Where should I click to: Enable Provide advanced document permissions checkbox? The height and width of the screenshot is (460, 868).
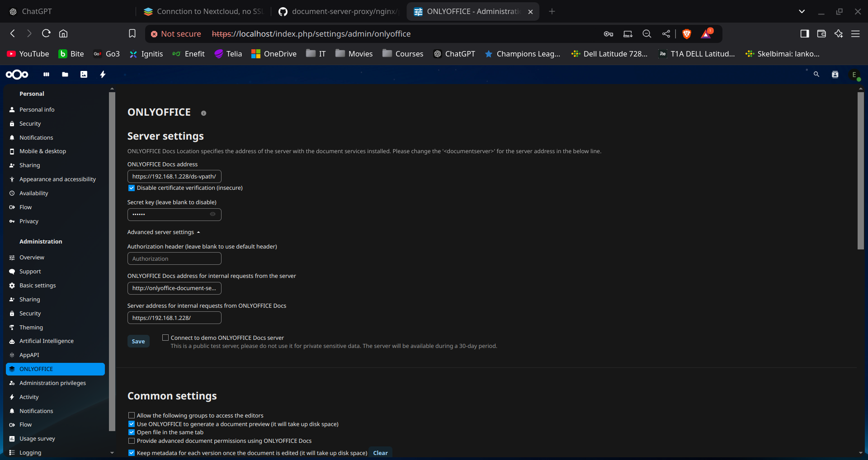tap(132, 441)
